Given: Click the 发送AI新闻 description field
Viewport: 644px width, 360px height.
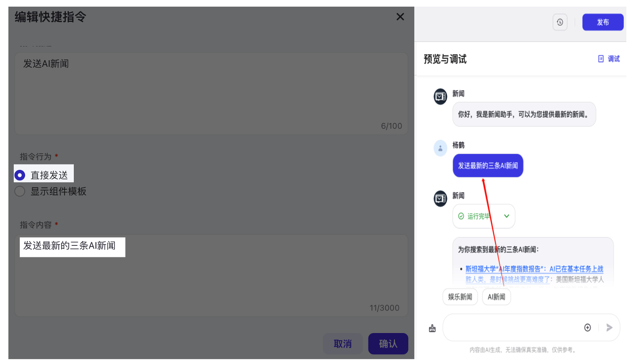Looking at the screenshot, I should [211, 93].
